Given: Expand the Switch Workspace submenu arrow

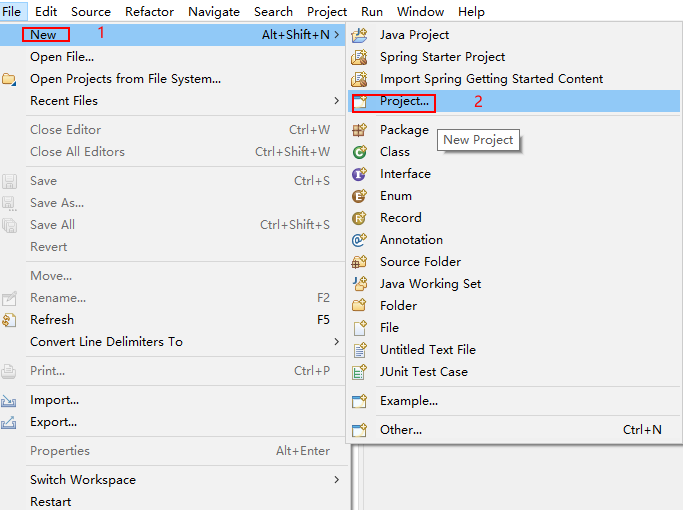Looking at the screenshot, I should 336,480.
